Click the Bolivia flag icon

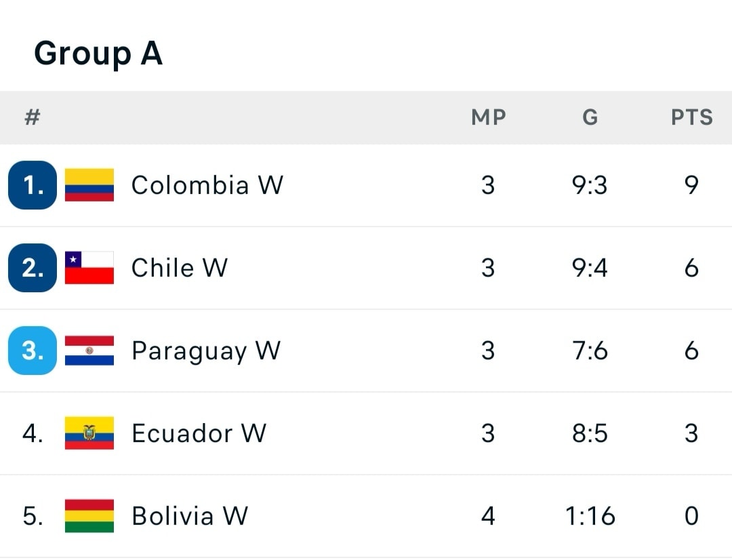tap(89, 516)
